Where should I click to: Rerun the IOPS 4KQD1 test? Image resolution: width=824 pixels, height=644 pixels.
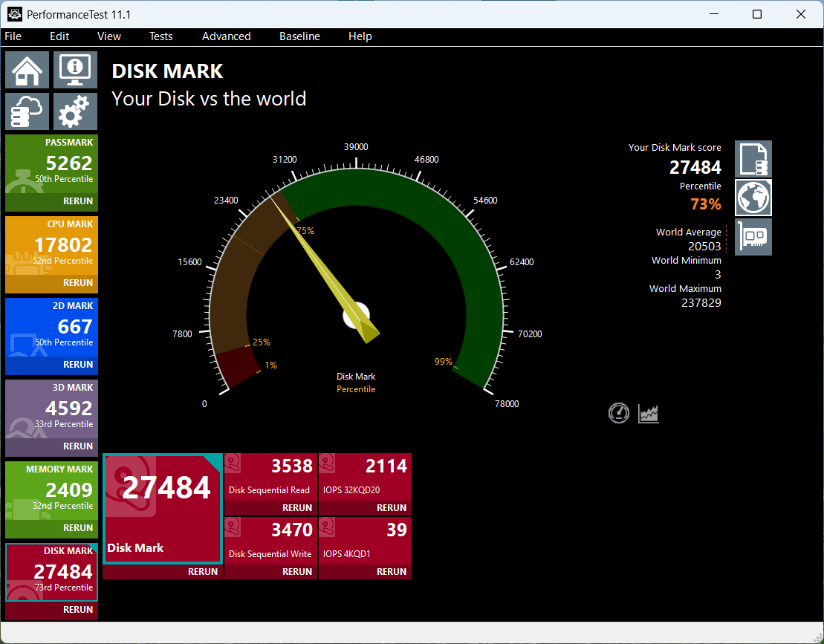click(x=391, y=571)
